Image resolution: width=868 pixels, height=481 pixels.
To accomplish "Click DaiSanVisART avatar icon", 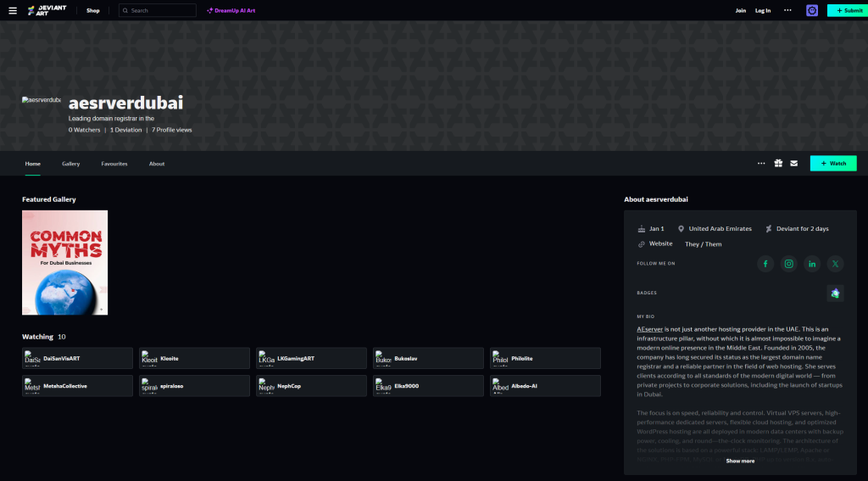I will [x=32, y=359].
